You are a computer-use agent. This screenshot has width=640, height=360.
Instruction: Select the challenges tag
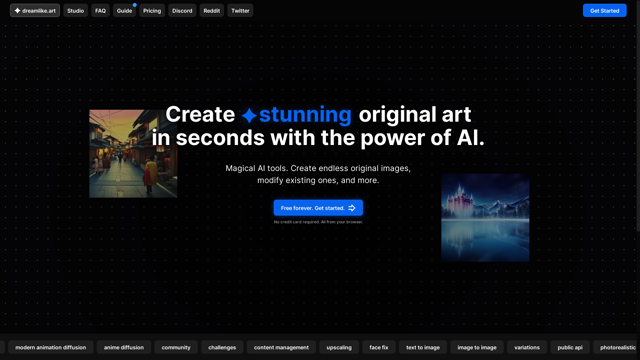(x=222, y=347)
